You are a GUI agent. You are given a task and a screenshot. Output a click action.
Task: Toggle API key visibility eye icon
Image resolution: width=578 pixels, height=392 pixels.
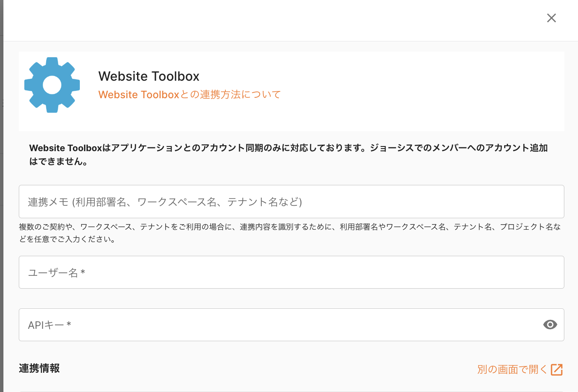[550, 325]
